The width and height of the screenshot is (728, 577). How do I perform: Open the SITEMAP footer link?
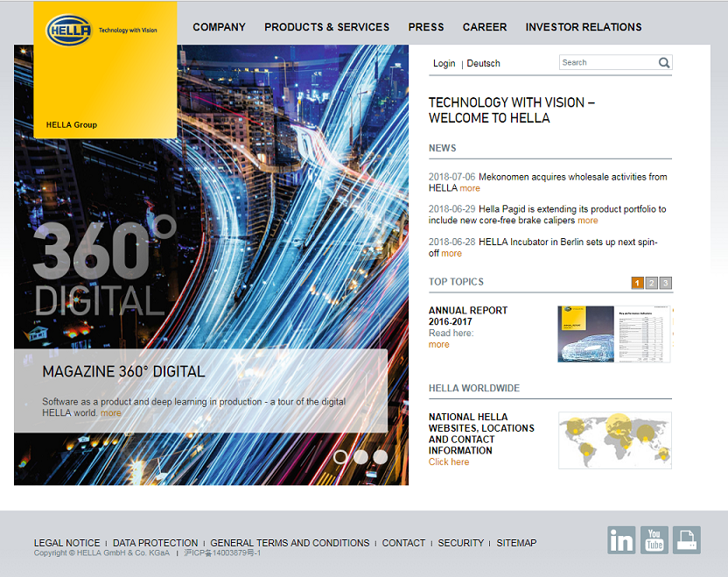(x=516, y=543)
